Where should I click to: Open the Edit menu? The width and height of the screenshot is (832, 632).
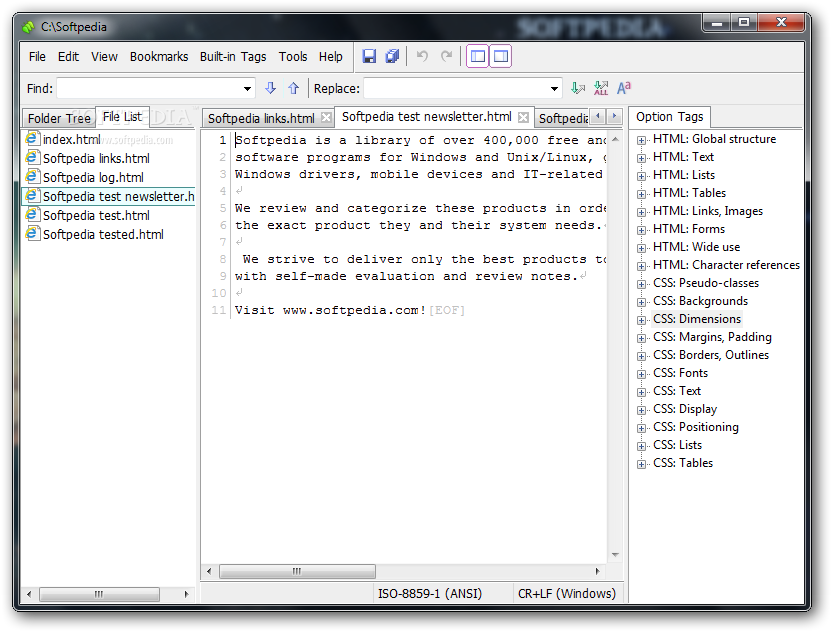(68, 57)
